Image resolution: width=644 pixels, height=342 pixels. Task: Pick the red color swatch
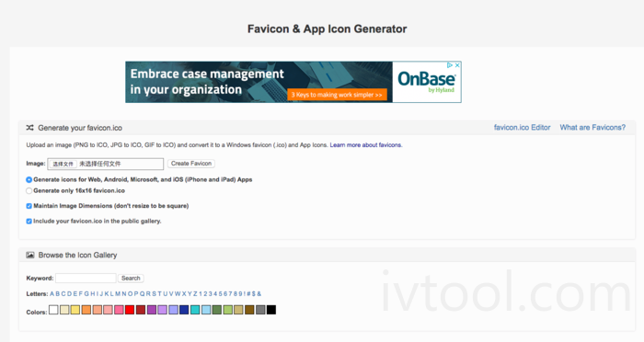(x=130, y=310)
